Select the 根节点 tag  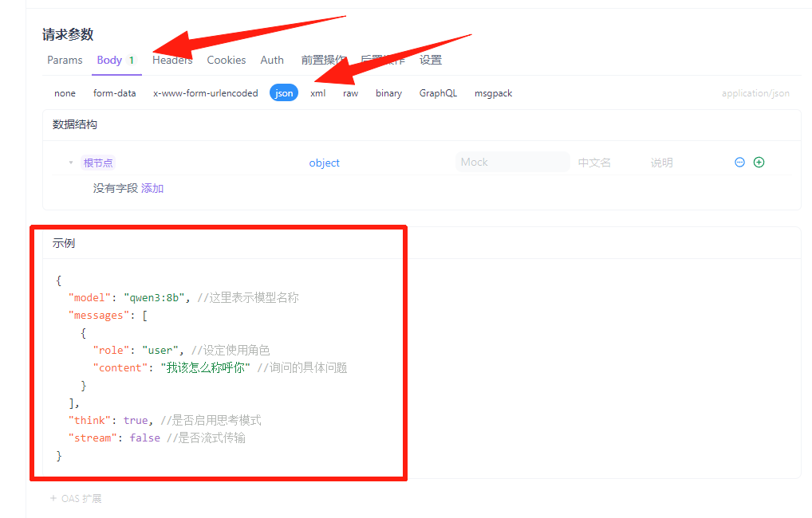pos(98,163)
